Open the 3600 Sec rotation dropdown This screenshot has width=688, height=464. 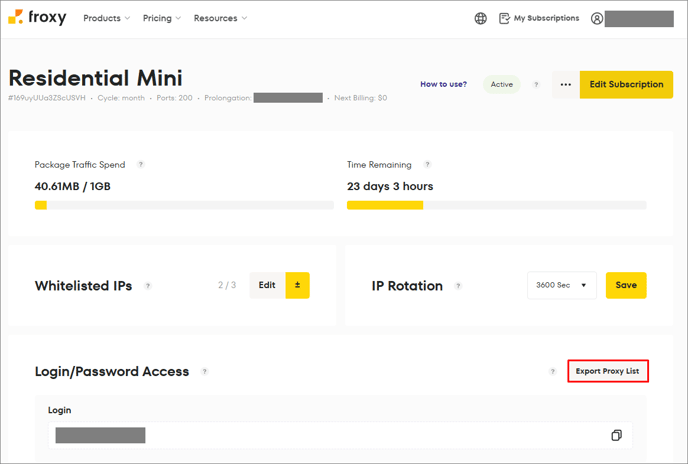[x=562, y=285]
